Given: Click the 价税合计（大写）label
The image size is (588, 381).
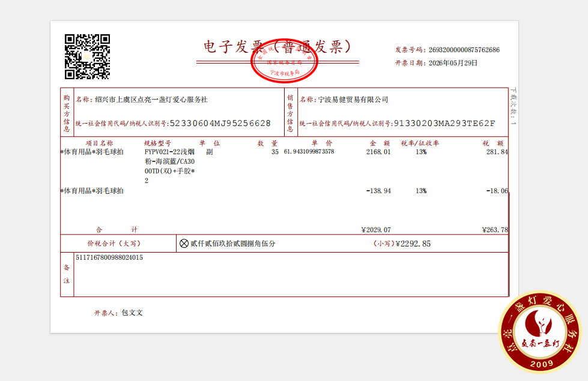Looking at the screenshot, I should pos(114,244).
